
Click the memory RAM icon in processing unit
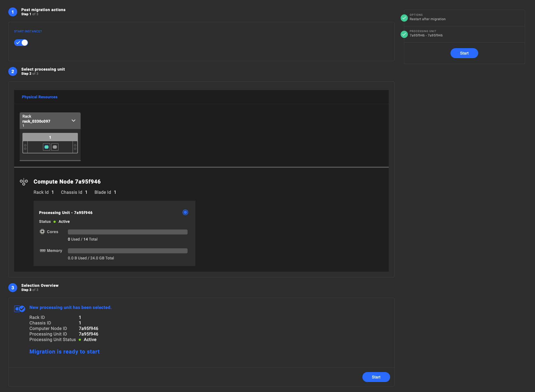pyautogui.click(x=42, y=250)
